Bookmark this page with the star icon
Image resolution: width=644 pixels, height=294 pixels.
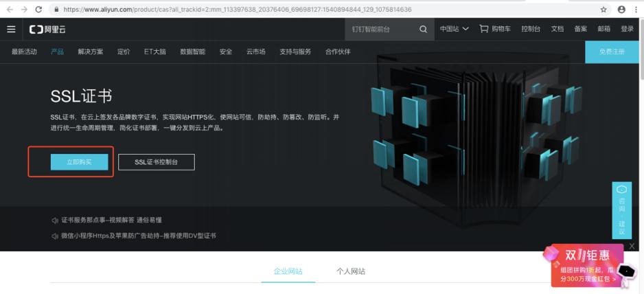coord(603,10)
